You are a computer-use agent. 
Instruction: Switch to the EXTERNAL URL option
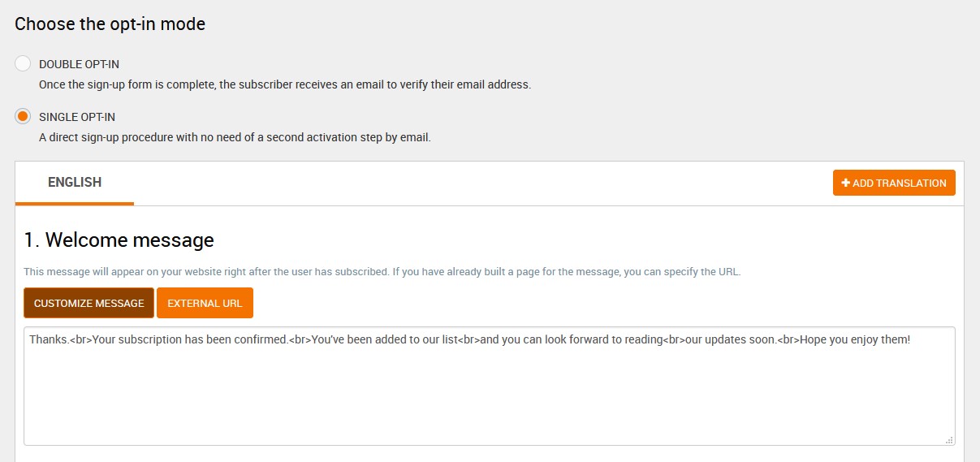[x=205, y=303]
